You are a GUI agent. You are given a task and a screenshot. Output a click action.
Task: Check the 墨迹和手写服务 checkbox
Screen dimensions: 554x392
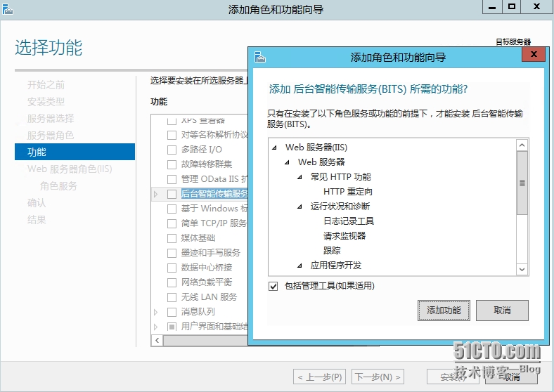pos(172,253)
